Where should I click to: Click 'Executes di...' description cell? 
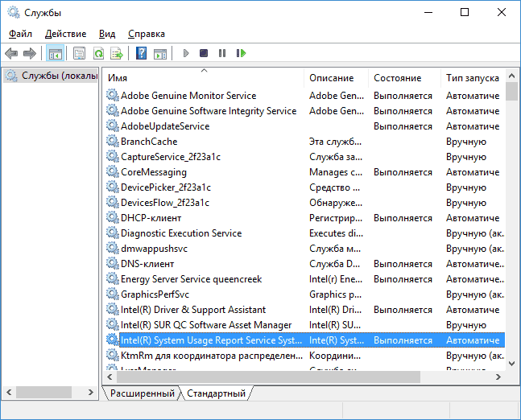point(336,233)
